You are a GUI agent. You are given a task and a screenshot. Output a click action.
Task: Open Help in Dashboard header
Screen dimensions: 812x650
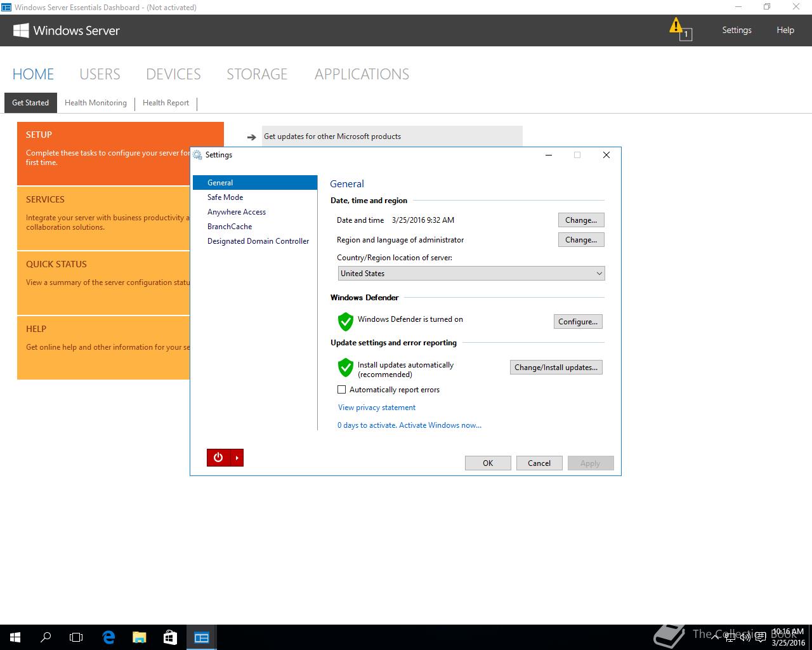[785, 30]
